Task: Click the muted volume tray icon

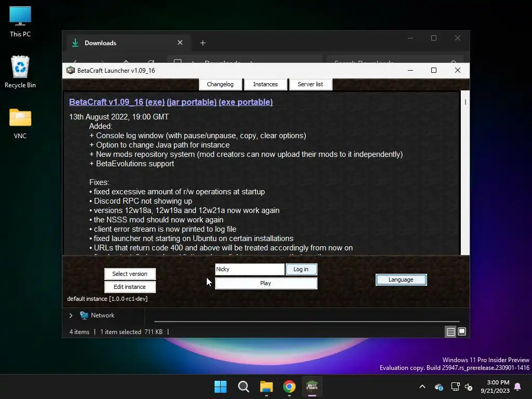Action: pyautogui.click(x=469, y=387)
